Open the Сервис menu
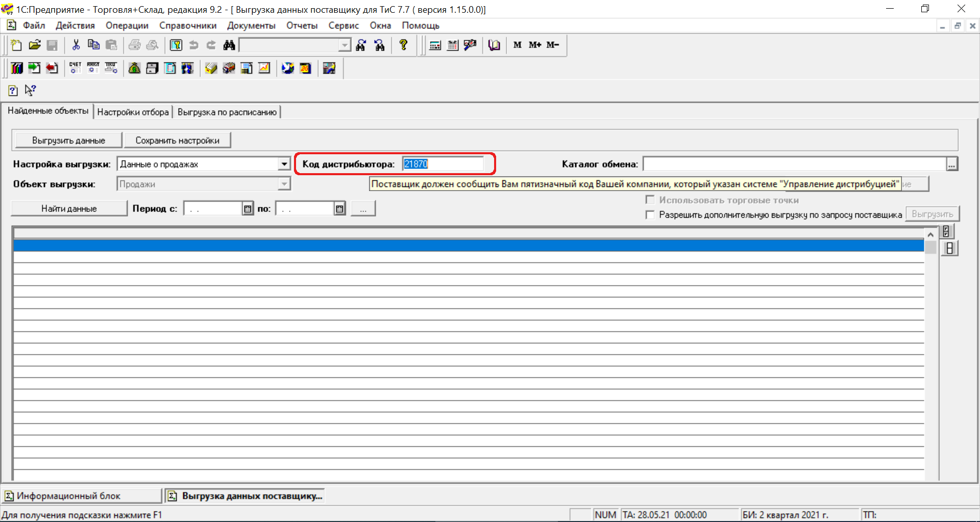Screen dimensions: 980x522 [344, 26]
